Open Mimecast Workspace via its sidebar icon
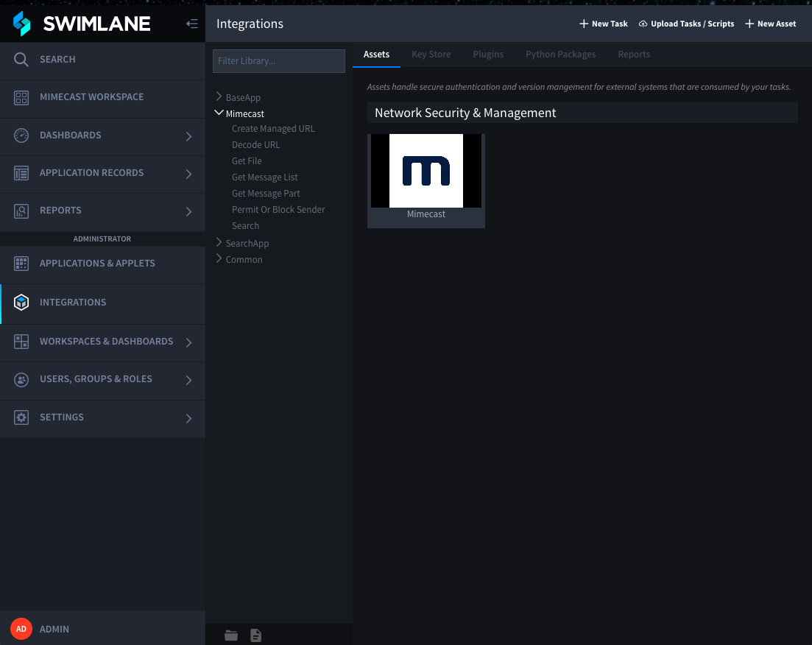The width and height of the screenshot is (812, 645). (x=21, y=97)
